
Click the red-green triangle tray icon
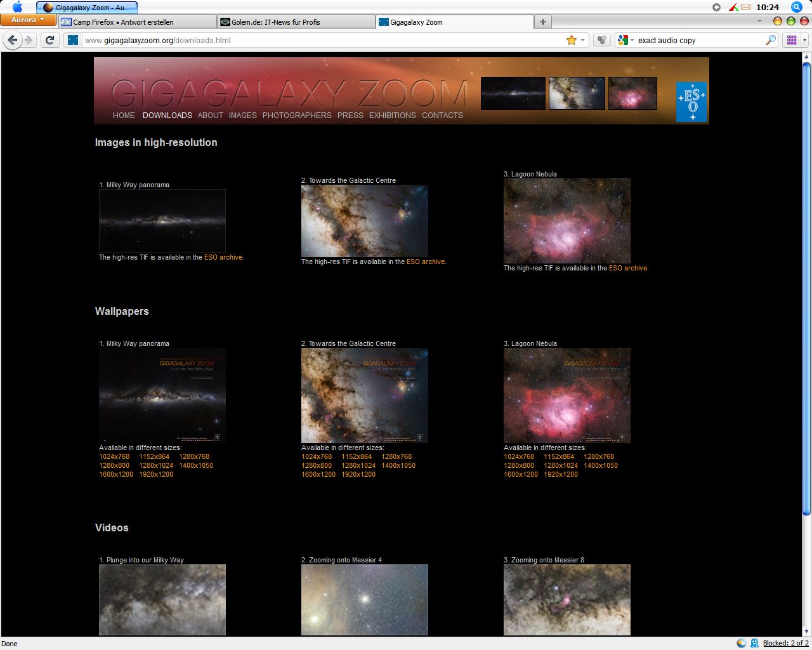pos(733,7)
